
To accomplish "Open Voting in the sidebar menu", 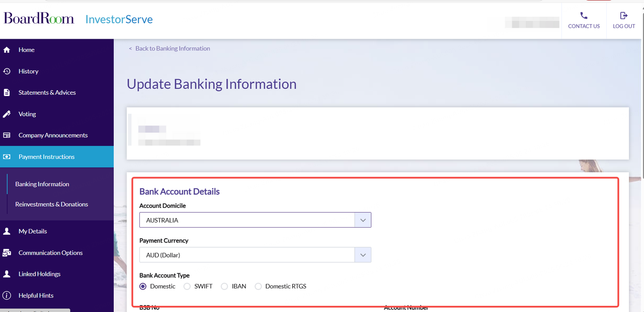I will [x=57, y=114].
